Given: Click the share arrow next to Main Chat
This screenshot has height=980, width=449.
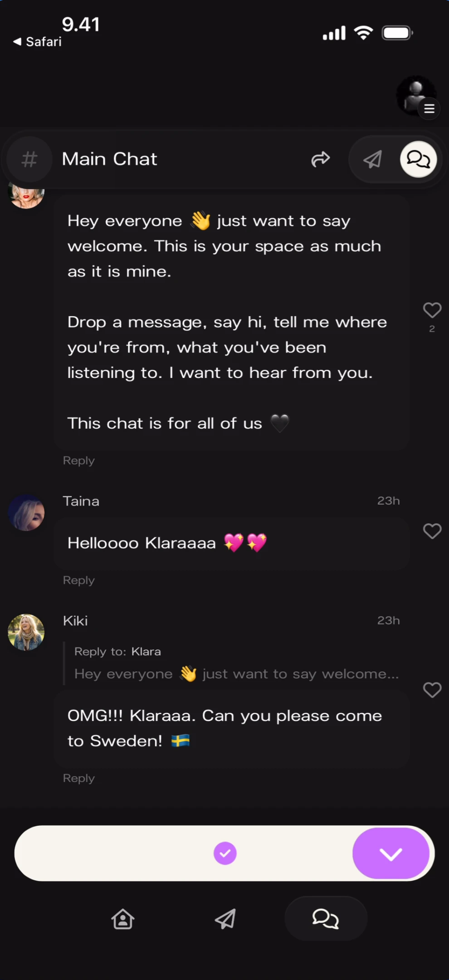Looking at the screenshot, I should 321,159.
